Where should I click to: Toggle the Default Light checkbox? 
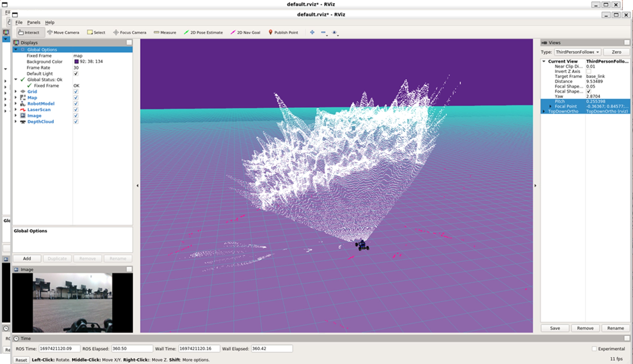point(76,74)
